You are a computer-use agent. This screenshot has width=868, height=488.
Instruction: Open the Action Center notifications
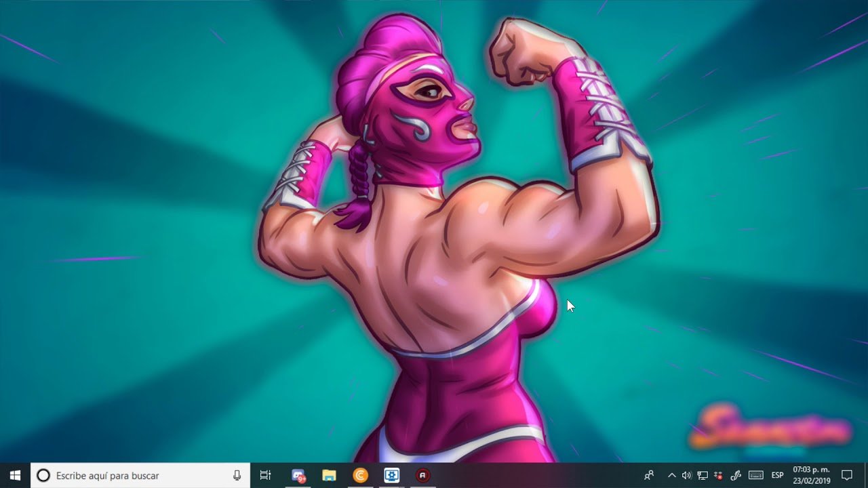tap(846, 476)
